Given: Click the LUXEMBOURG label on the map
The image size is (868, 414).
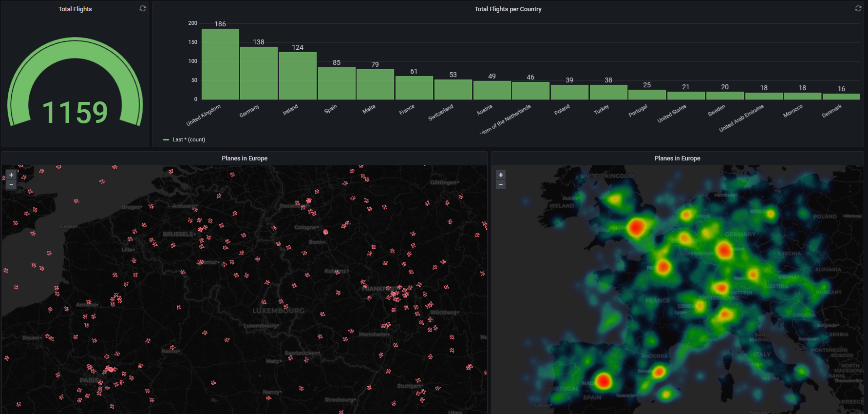Looking at the screenshot, I should (278, 311).
